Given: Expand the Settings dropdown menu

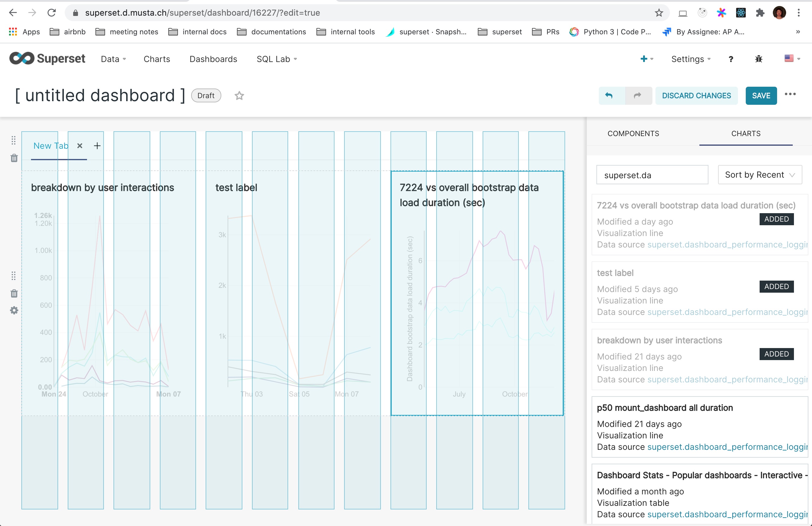Looking at the screenshot, I should click(691, 59).
